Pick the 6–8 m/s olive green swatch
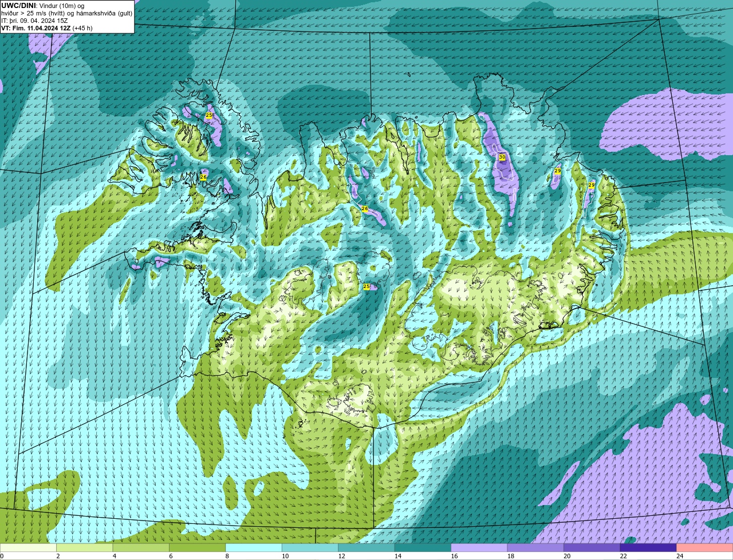The width and height of the screenshot is (733, 560). [198, 547]
